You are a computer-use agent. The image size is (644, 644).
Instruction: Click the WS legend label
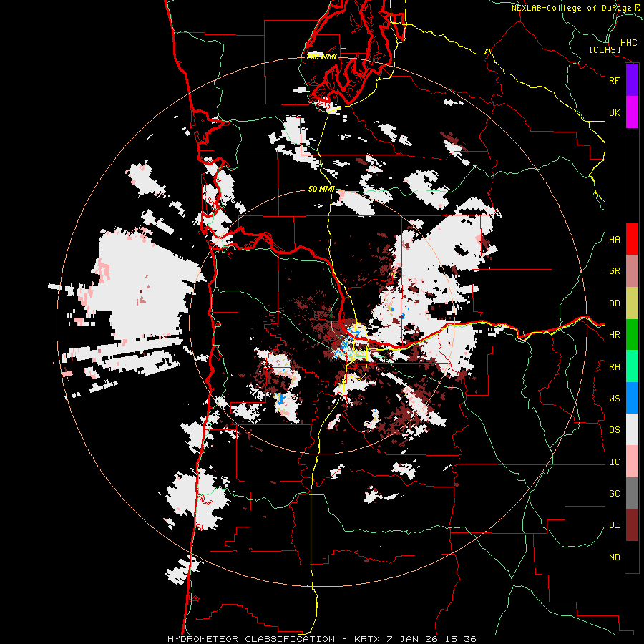614,399
